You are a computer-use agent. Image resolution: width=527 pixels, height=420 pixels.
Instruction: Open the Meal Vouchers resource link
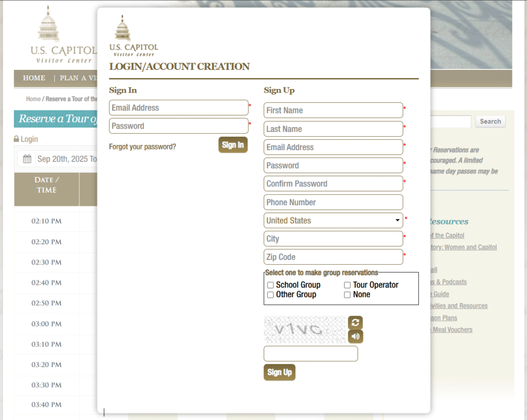point(452,330)
